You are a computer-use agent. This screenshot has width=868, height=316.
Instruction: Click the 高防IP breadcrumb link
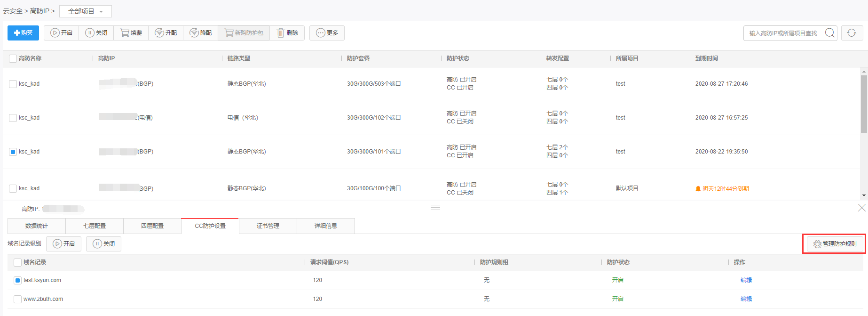39,11
